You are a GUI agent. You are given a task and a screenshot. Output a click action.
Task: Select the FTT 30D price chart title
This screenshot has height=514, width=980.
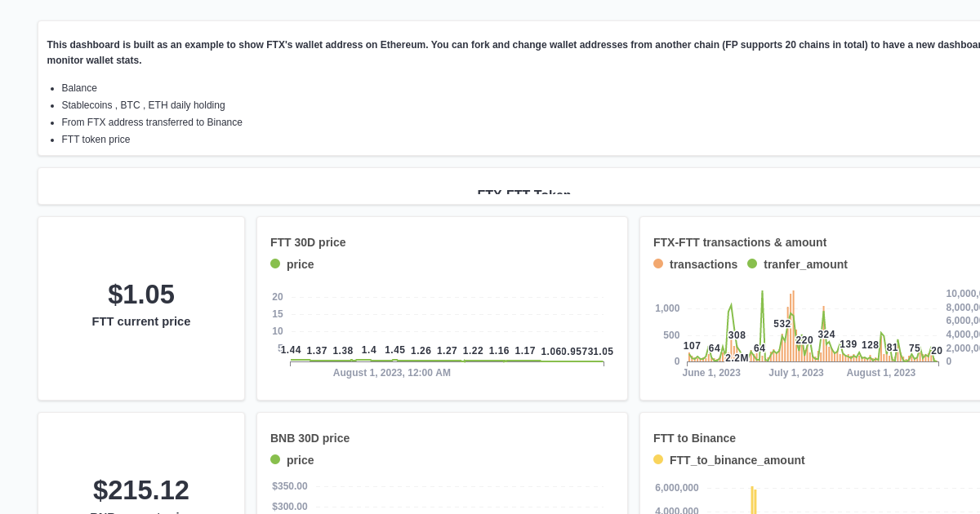pos(308,242)
